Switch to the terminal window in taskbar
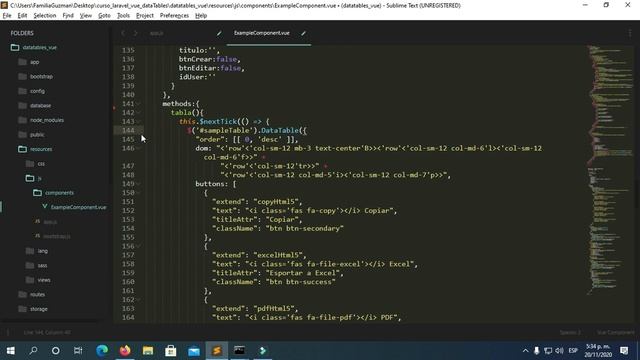 (240, 351)
